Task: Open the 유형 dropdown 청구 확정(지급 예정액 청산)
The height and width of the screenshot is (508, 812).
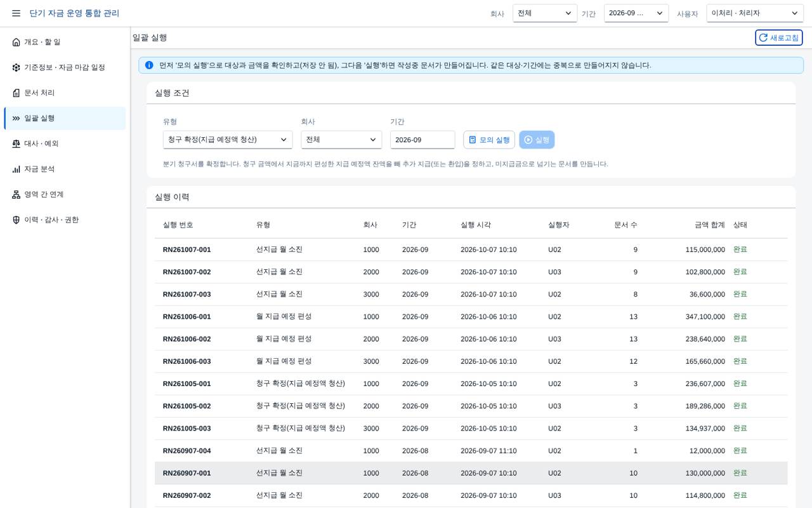Action: click(x=228, y=140)
